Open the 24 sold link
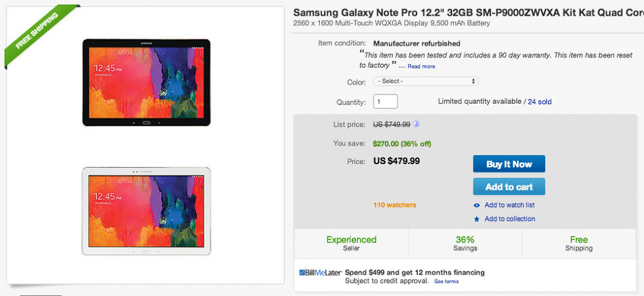The height and width of the screenshot is (296, 644). pyautogui.click(x=540, y=102)
